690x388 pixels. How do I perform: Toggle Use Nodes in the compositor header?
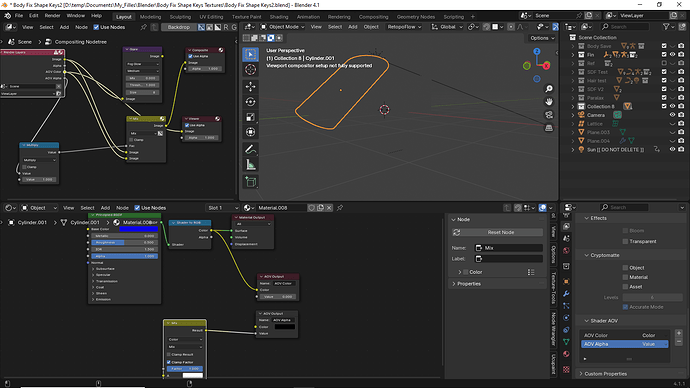[96, 27]
